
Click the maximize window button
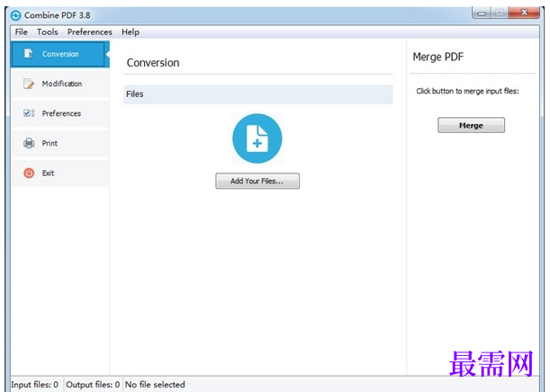(499, 13)
